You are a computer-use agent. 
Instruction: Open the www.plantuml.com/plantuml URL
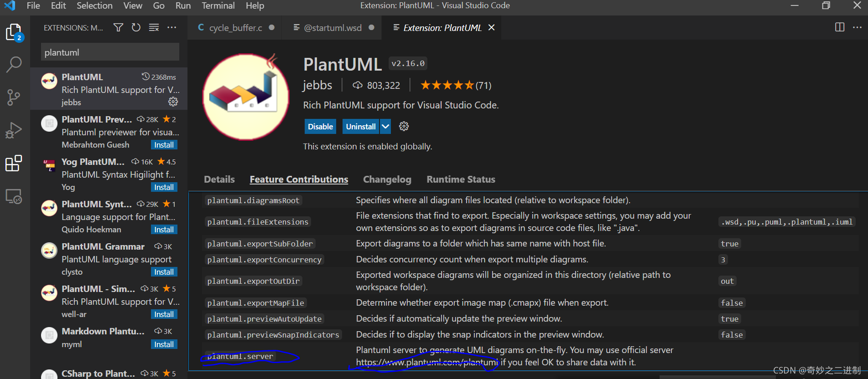[x=427, y=362]
